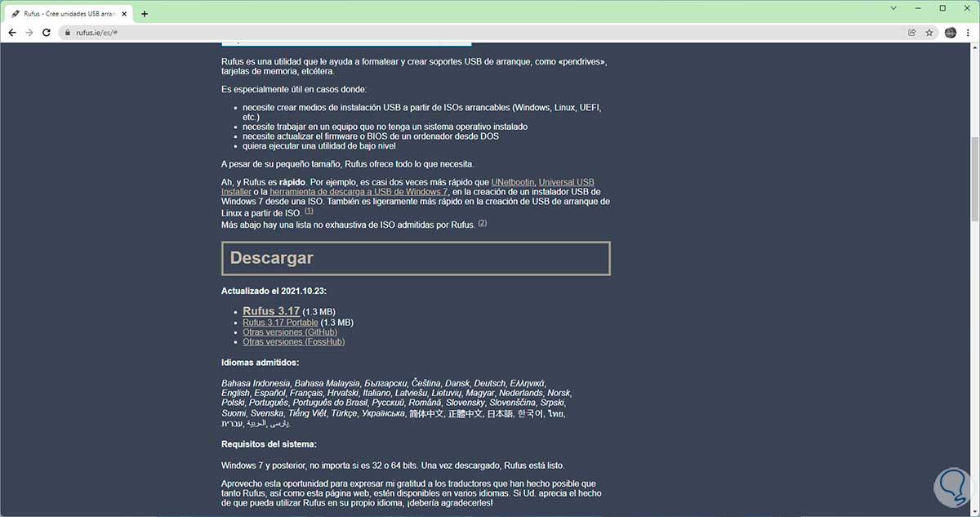Reload the Rufus webpage

click(47, 33)
